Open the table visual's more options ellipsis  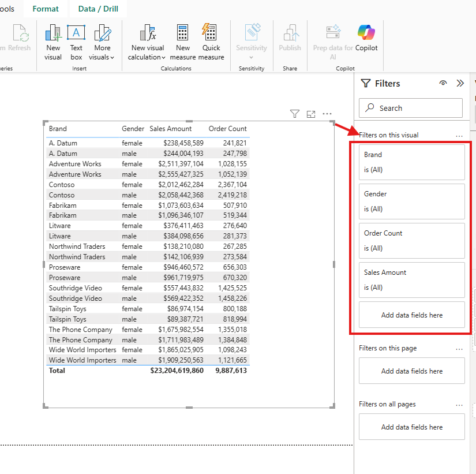click(327, 114)
